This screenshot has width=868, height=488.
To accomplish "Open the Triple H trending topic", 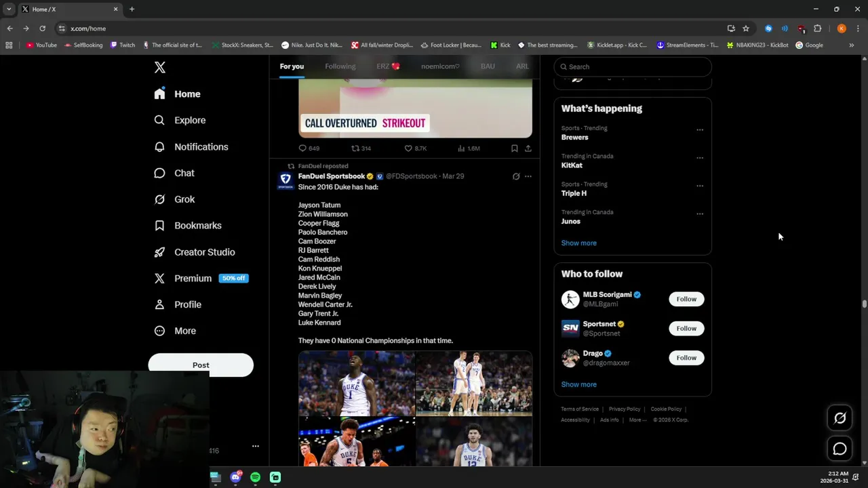I will pyautogui.click(x=574, y=193).
